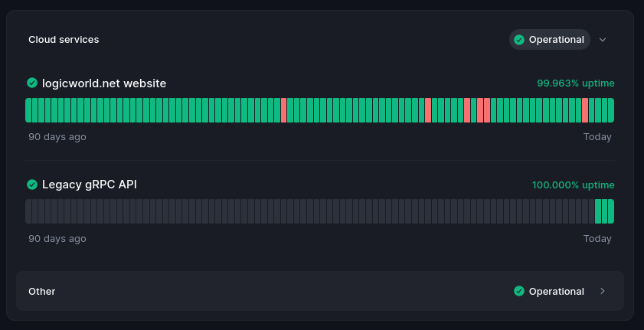The height and width of the screenshot is (330, 644).
Task: Collapse Cloud services with the down chevron
Action: [603, 40]
